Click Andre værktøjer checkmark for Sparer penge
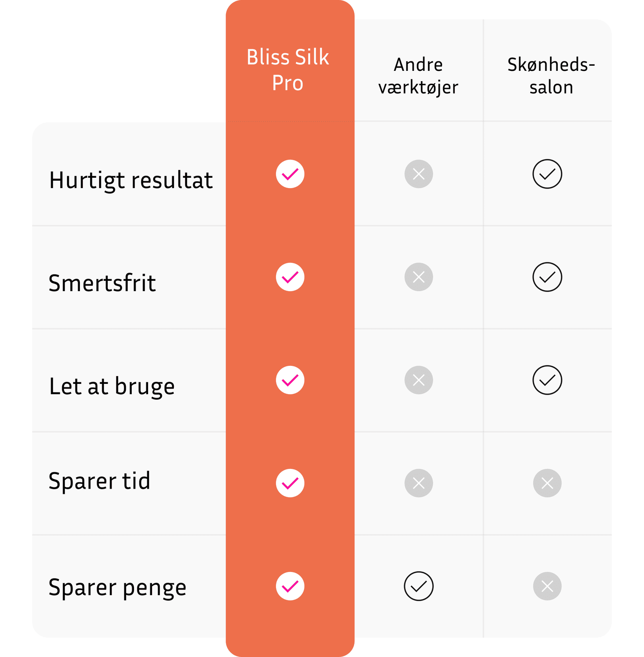This screenshot has width=644, height=657. point(419,586)
